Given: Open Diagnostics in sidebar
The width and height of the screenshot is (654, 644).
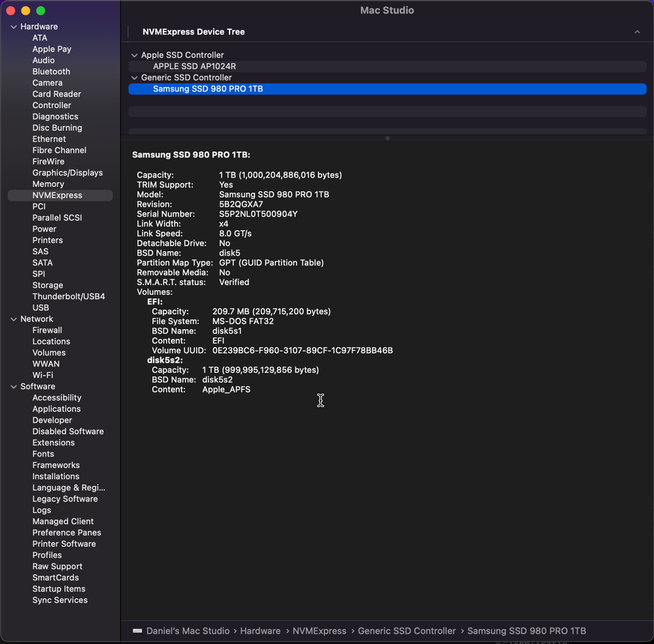Looking at the screenshot, I should [55, 117].
